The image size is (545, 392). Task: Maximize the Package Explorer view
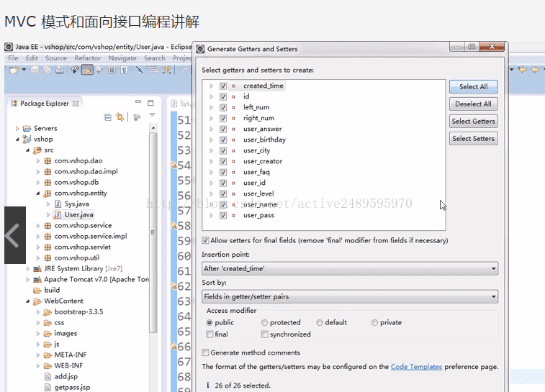[x=150, y=103]
